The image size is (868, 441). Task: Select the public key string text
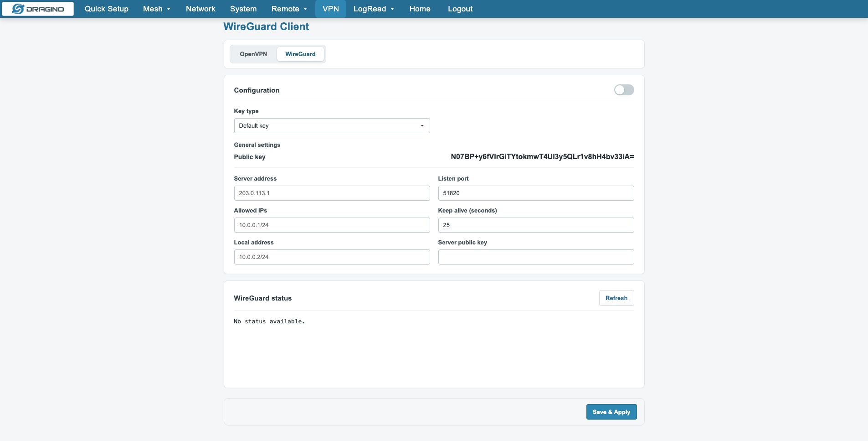(x=542, y=156)
